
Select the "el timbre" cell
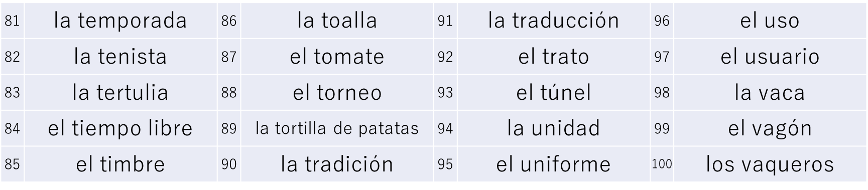point(120,164)
